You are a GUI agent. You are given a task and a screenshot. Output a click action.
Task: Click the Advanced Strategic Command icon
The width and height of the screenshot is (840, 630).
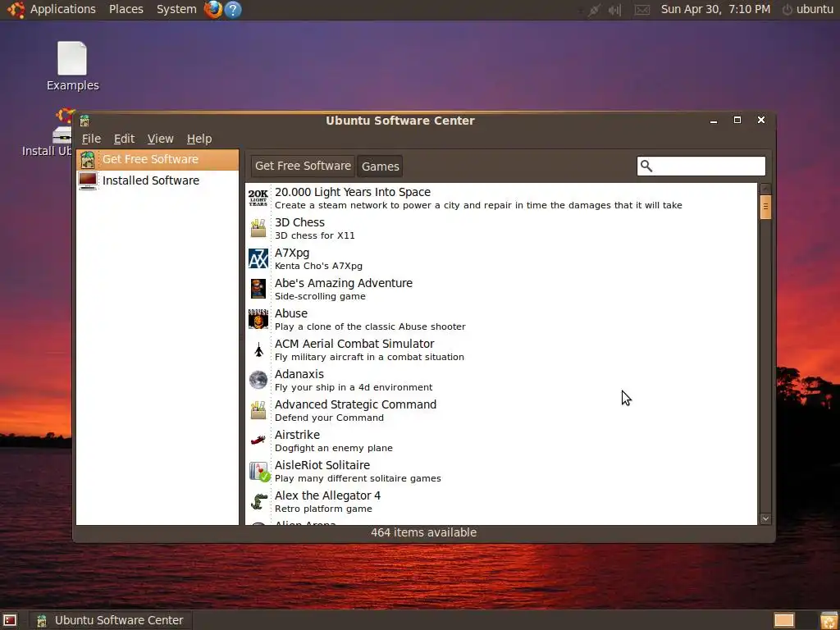click(258, 410)
